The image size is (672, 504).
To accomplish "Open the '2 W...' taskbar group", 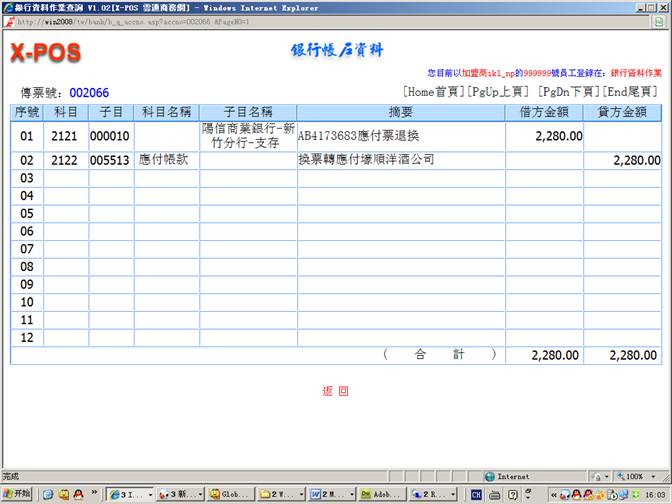I will 280,494.
